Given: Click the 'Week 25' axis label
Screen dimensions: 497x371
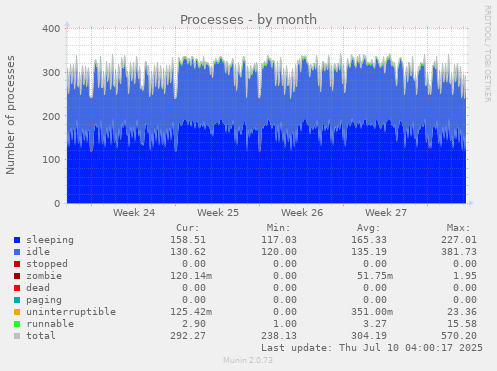Looking at the screenshot, I should (x=218, y=213).
